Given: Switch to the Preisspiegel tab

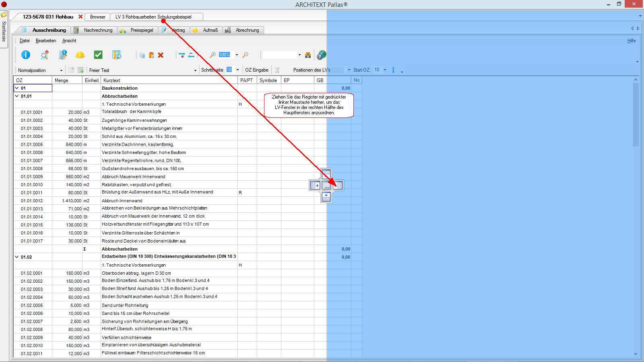Looking at the screenshot, I should (x=138, y=30).
